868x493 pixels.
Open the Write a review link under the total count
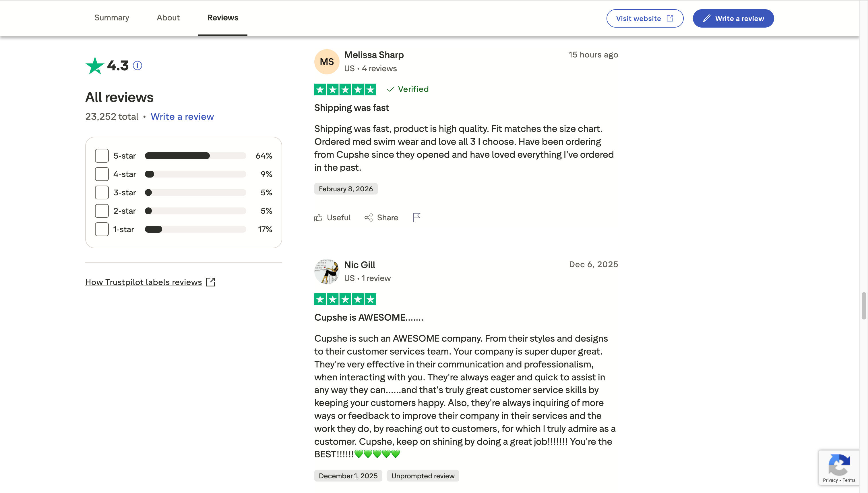pyautogui.click(x=182, y=116)
